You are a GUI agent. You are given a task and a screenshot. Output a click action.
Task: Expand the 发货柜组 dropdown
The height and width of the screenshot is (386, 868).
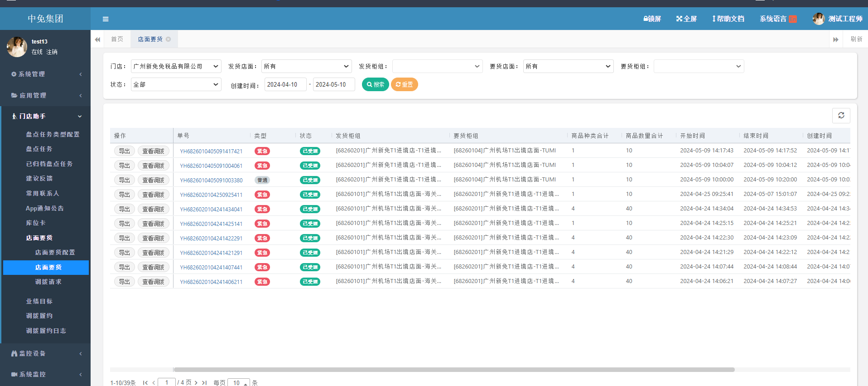point(437,67)
